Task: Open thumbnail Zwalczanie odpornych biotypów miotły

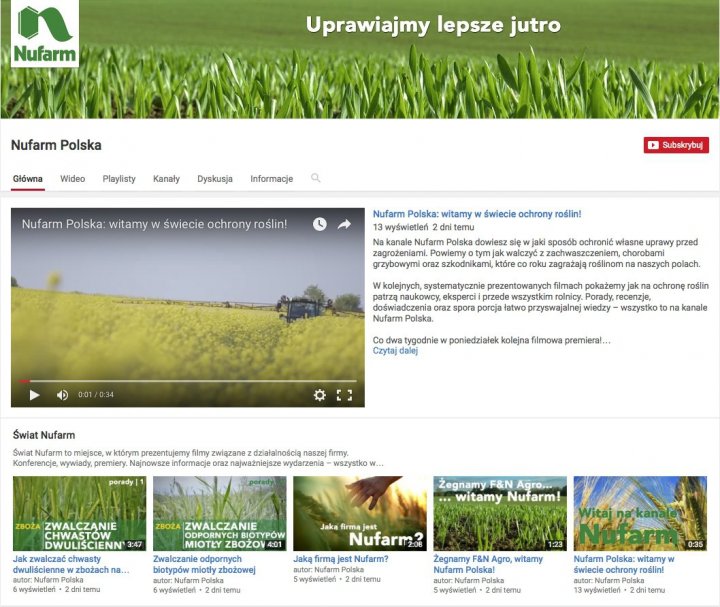Action: (219, 513)
